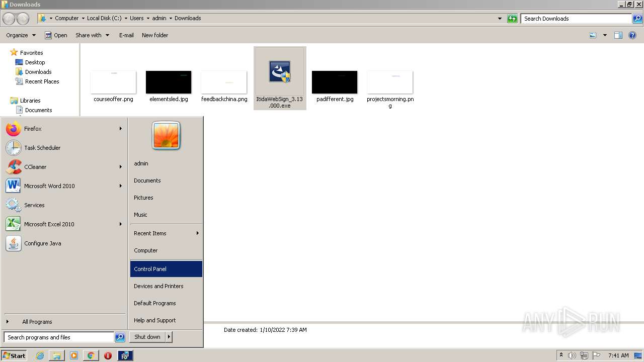Click the Search Downloads field
Viewport: 644px width, 362px height.
[577, 19]
